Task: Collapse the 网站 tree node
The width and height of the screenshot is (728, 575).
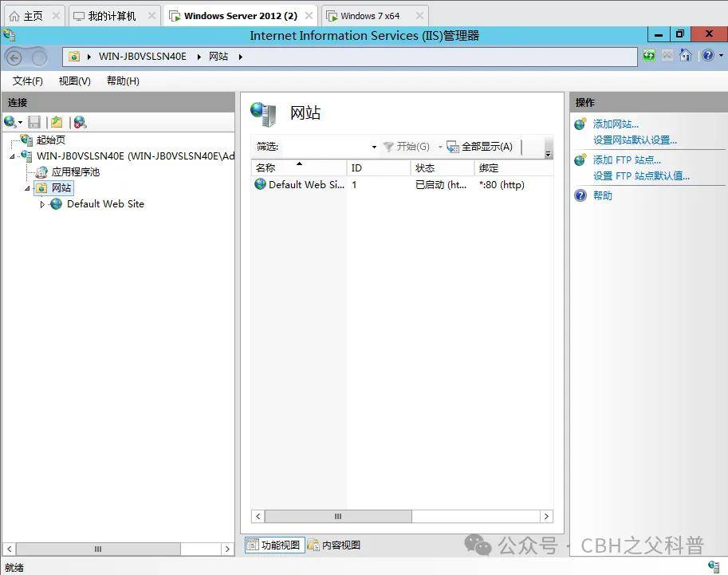Action: (x=27, y=188)
